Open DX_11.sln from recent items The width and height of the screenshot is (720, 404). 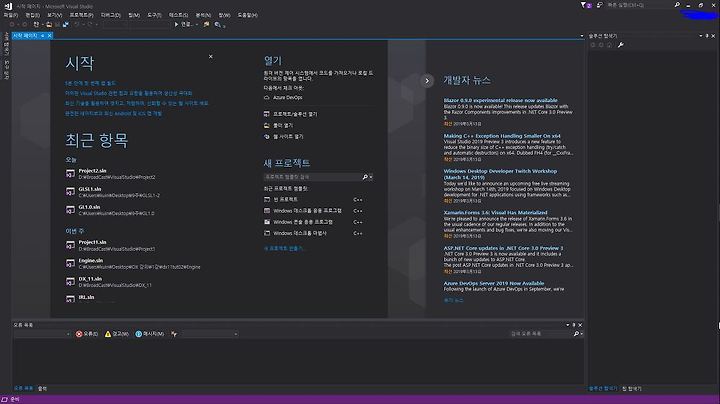click(x=109, y=282)
